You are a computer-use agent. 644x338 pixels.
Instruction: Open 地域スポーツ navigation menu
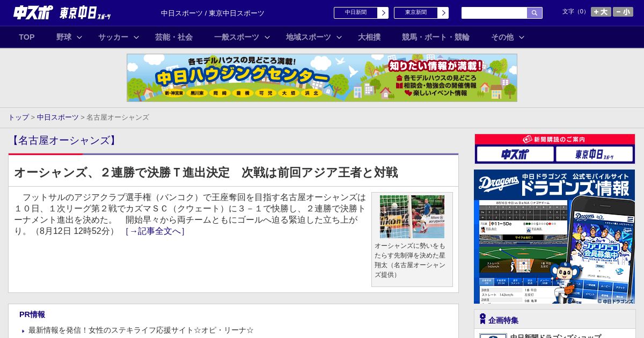(309, 37)
